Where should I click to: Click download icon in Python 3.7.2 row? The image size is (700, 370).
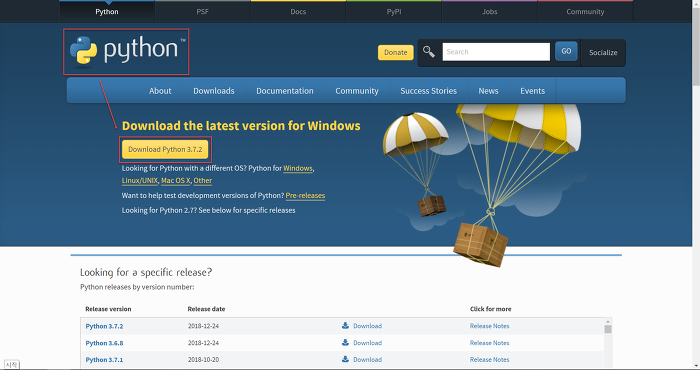point(345,326)
